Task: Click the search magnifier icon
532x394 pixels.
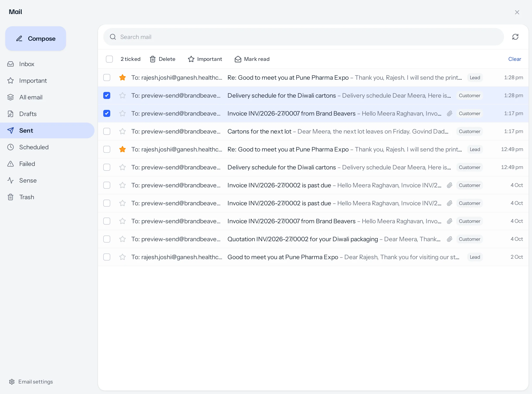Action: (113, 37)
